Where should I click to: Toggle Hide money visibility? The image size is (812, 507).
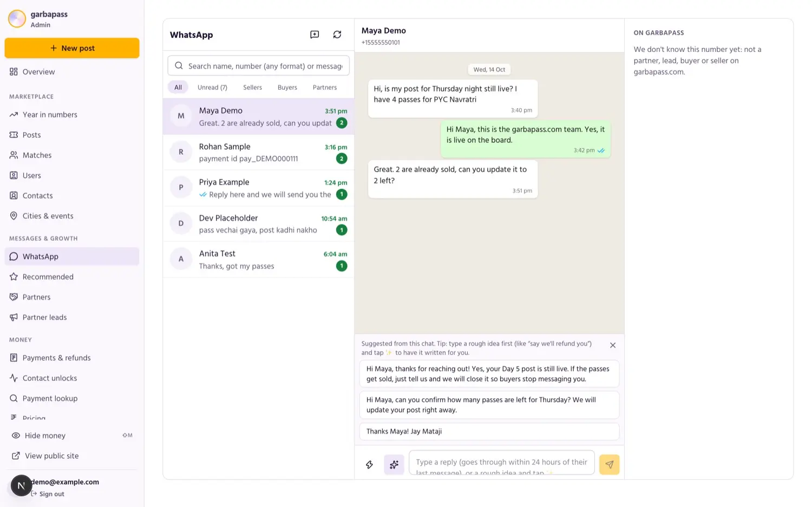72,436
